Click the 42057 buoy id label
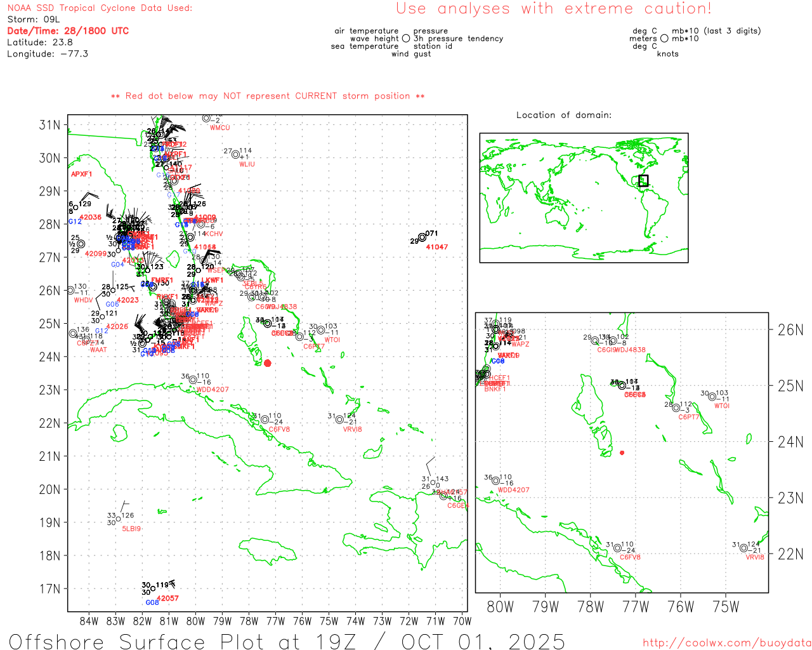 click(x=167, y=599)
